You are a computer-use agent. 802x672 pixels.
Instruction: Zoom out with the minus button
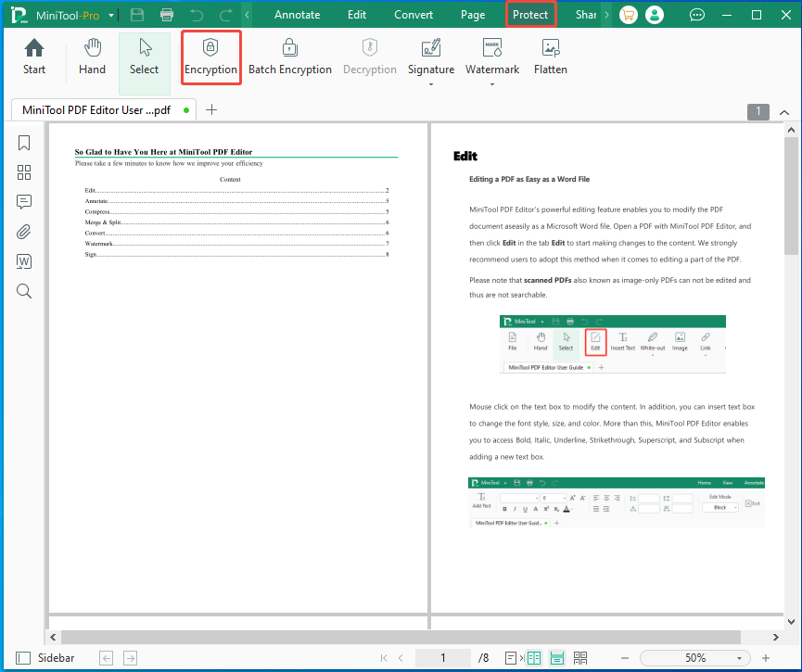(625, 658)
